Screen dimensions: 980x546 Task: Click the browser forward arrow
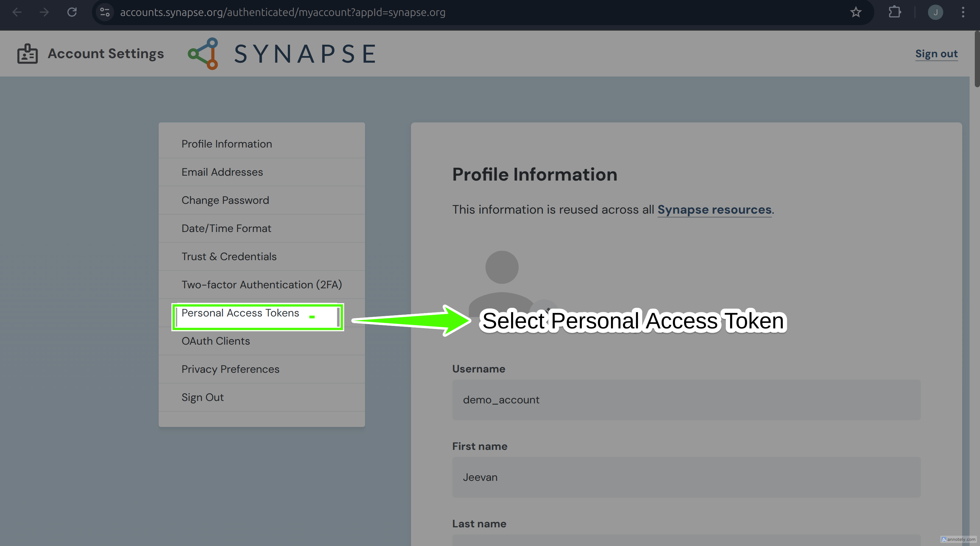44,12
